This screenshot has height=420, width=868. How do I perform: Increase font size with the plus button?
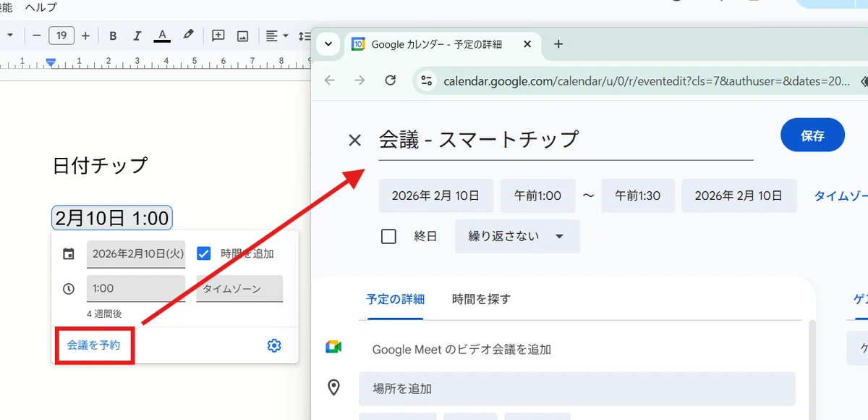point(85,35)
